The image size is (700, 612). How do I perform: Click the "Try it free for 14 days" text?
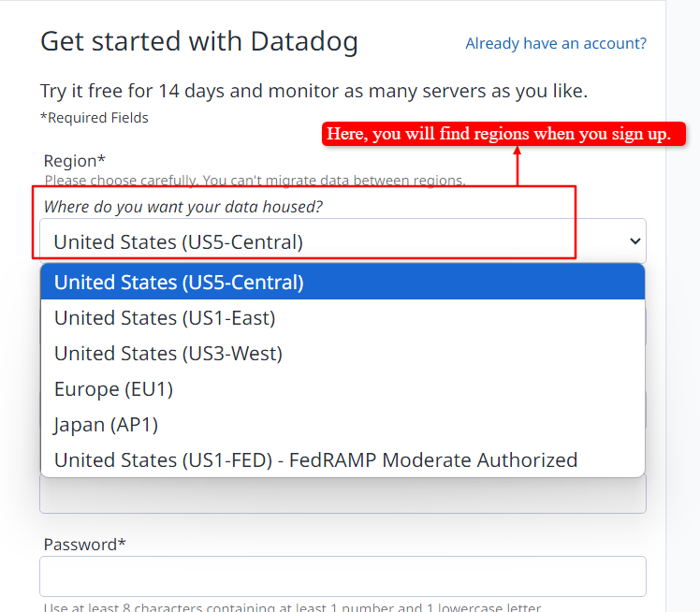[x=314, y=91]
